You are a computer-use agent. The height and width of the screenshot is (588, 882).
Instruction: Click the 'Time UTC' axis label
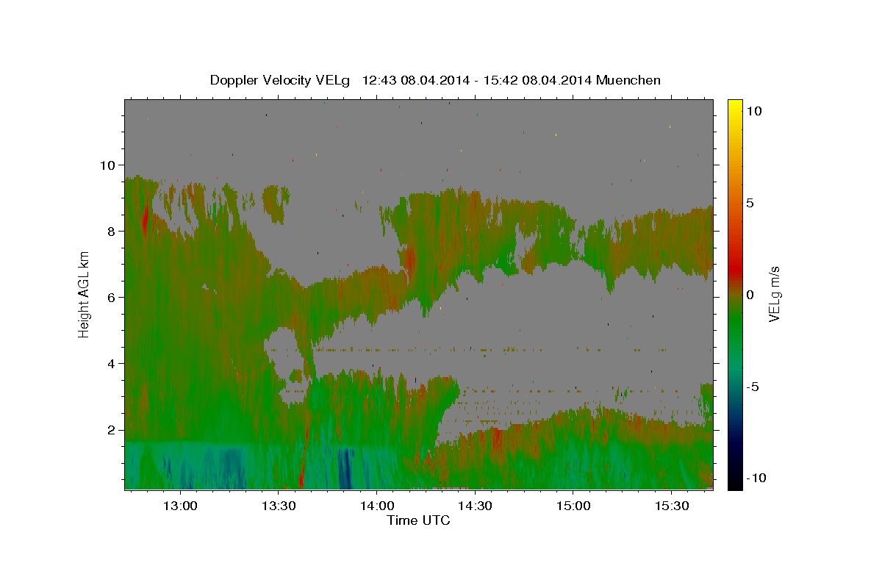tap(418, 520)
